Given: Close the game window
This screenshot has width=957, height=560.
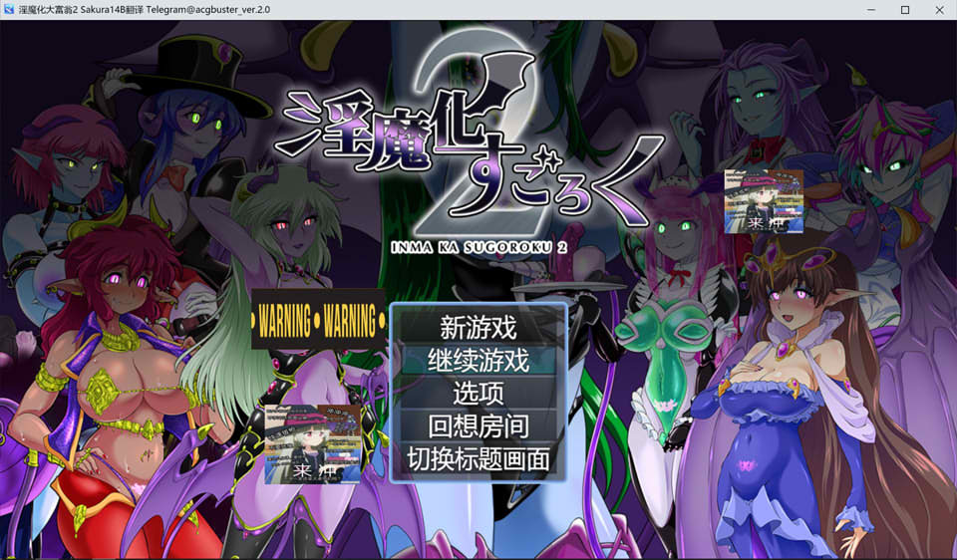Looking at the screenshot, I should [939, 10].
